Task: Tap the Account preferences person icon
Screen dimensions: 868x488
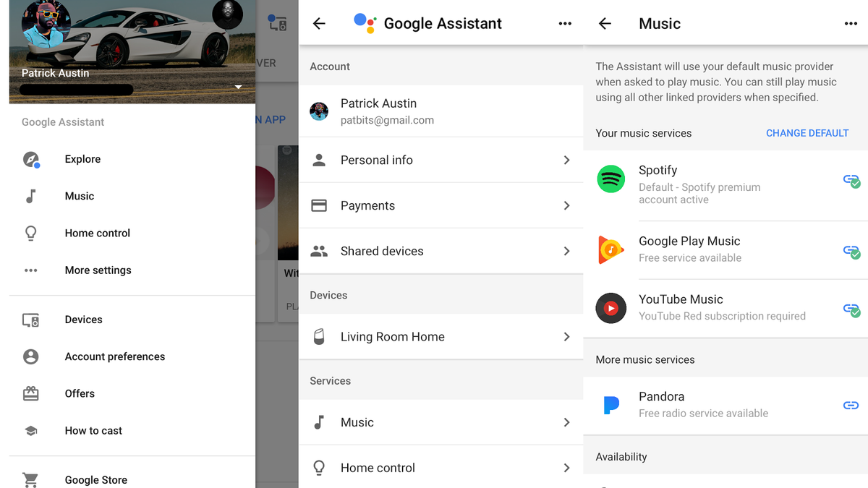Action: 30,356
